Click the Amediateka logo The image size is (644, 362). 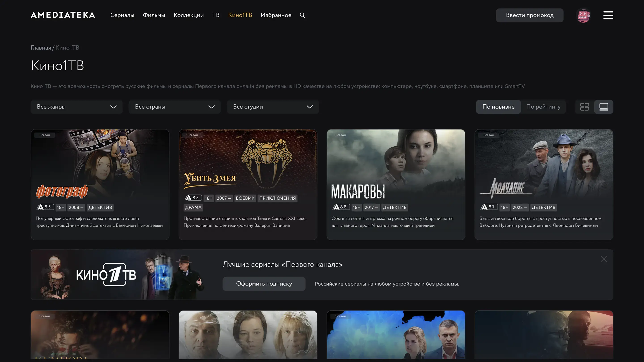pos(63,15)
